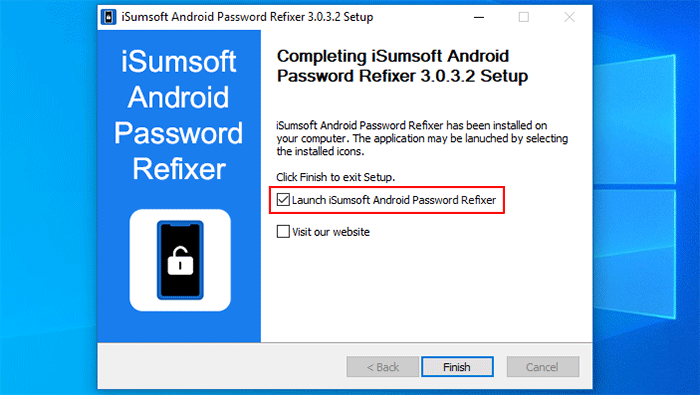
Task: Click the has been installed description paragraph
Action: (422, 138)
